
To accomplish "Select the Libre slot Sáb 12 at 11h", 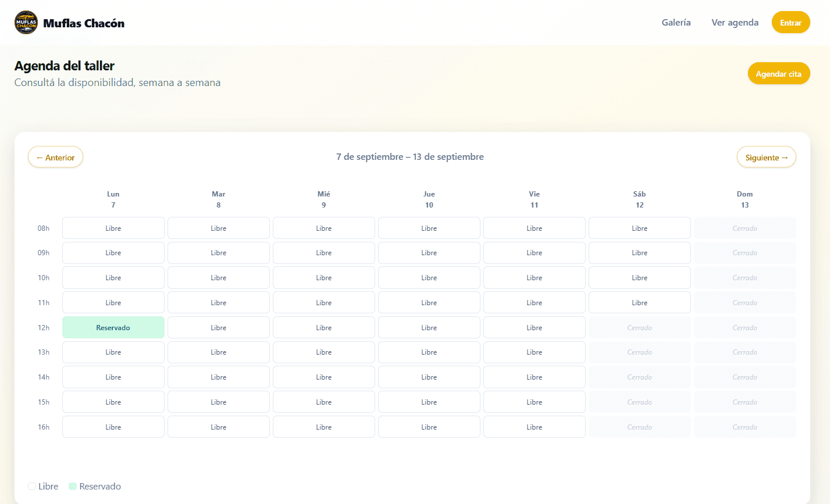I will pyautogui.click(x=640, y=303).
